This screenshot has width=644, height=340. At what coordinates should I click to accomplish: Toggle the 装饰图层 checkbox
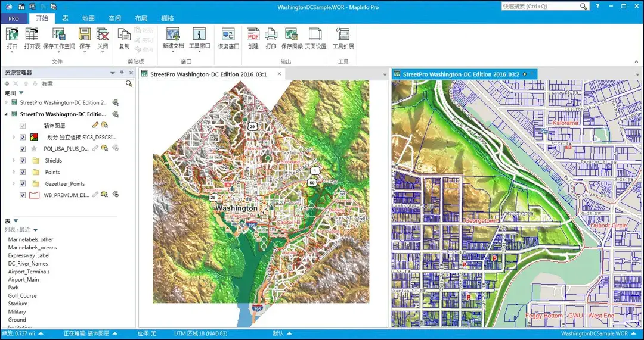pos(23,126)
